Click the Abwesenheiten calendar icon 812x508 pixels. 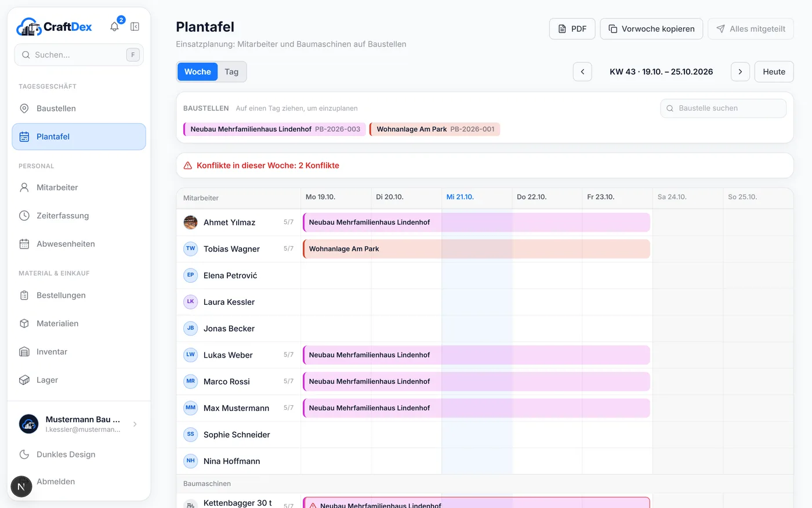pos(24,244)
